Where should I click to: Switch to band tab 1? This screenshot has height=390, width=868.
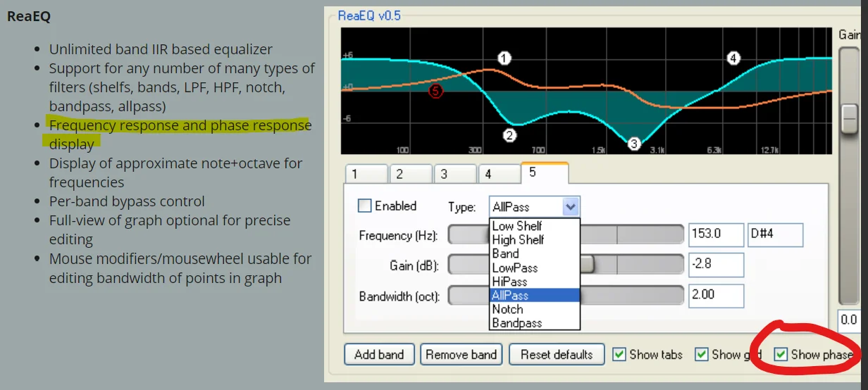[366, 174]
